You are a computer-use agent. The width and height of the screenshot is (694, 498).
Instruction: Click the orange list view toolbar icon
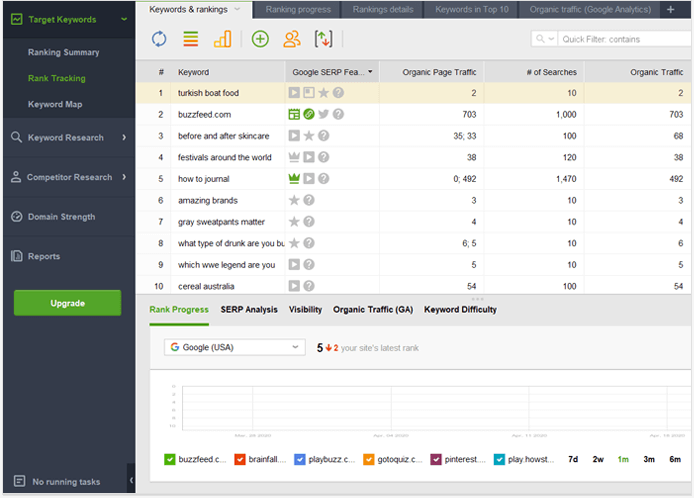191,39
